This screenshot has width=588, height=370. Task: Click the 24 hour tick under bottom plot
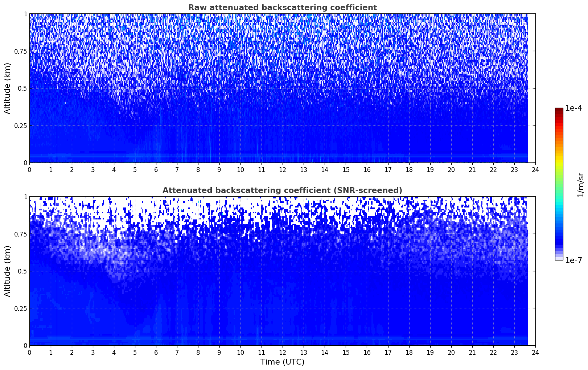[x=535, y=352]
